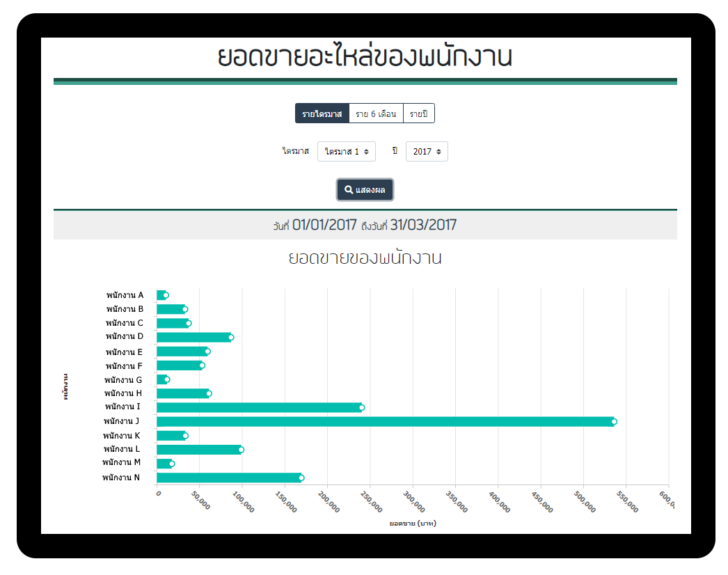Click the bar for พนักงาน J
The width and height of the screenshot is (728, 575).
pyautogui.click(x=383, y=421)
